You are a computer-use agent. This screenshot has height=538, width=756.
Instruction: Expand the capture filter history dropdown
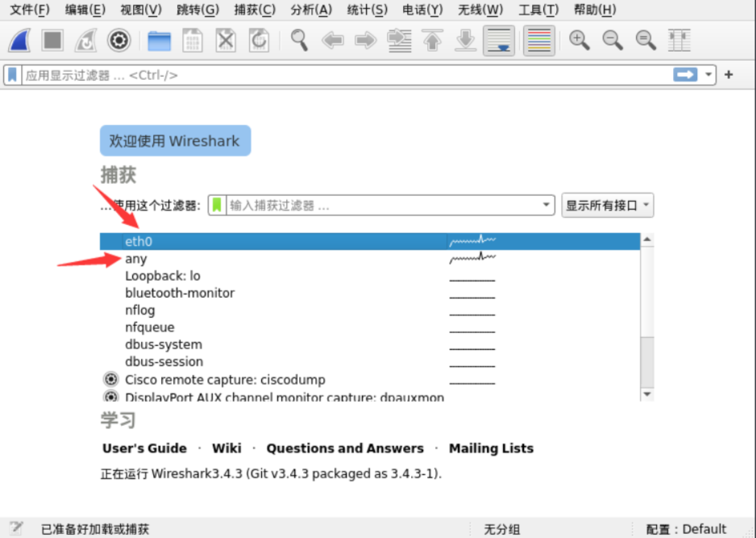(x=546, y=205)
